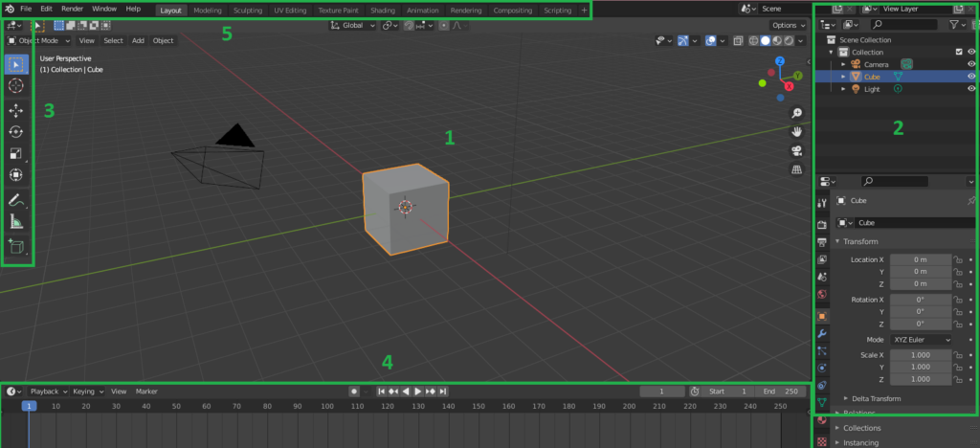Image resolution: width=980 pixels, height=448 pixels.
Task: Select the Scale tool
Action: point(16,153)
